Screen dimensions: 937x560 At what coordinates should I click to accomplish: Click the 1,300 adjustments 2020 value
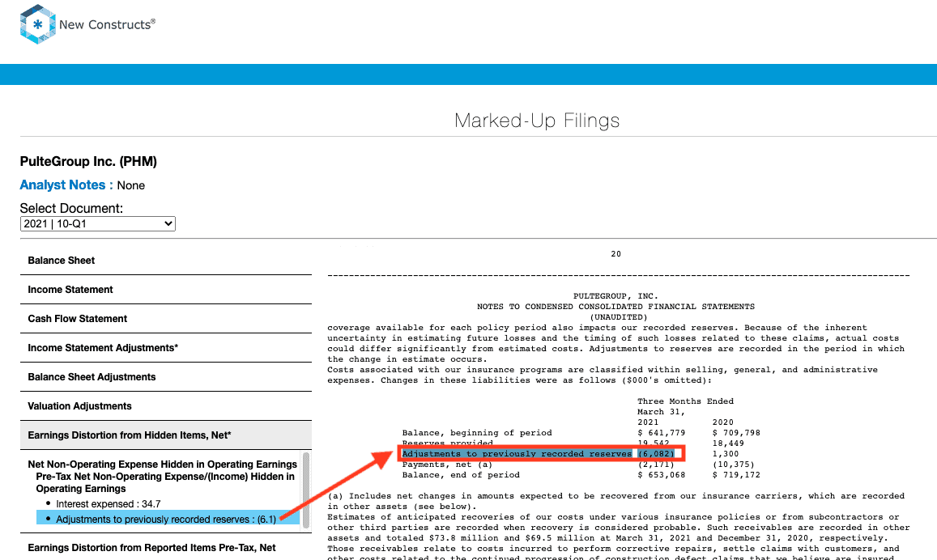726,454
